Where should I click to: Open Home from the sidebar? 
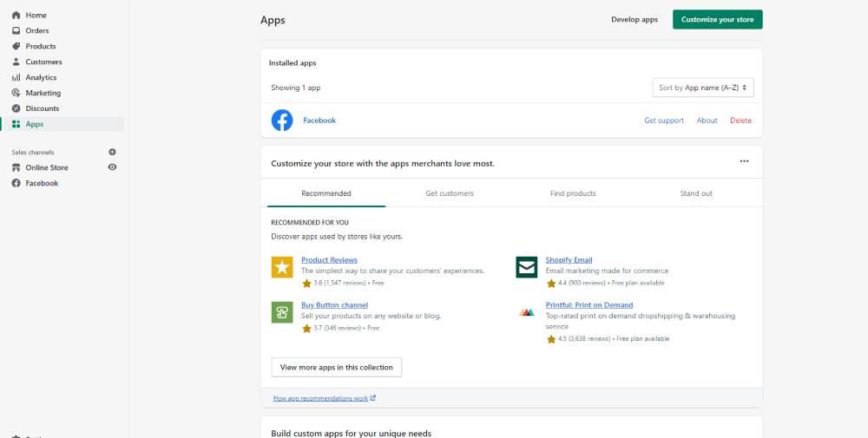click(x=36, y=15)
